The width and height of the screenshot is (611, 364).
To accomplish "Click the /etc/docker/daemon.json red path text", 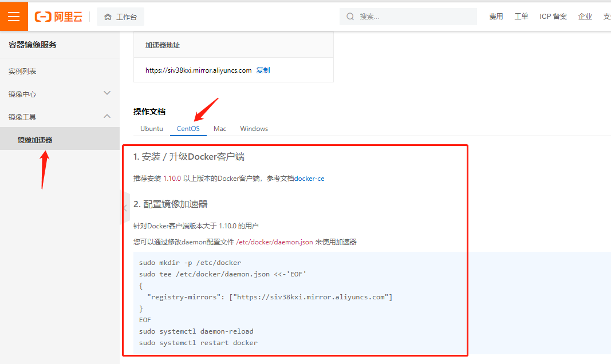I will pyautogui.click(x=274, y=242).
